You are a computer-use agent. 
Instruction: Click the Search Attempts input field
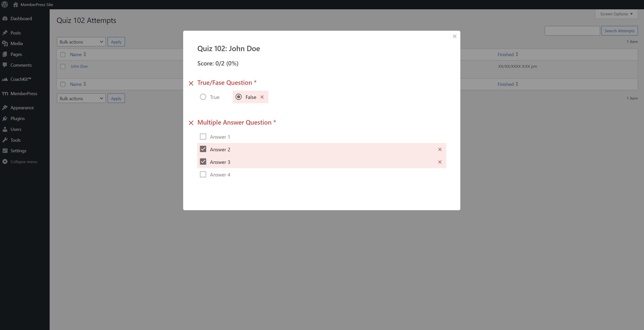click(572, 30)
